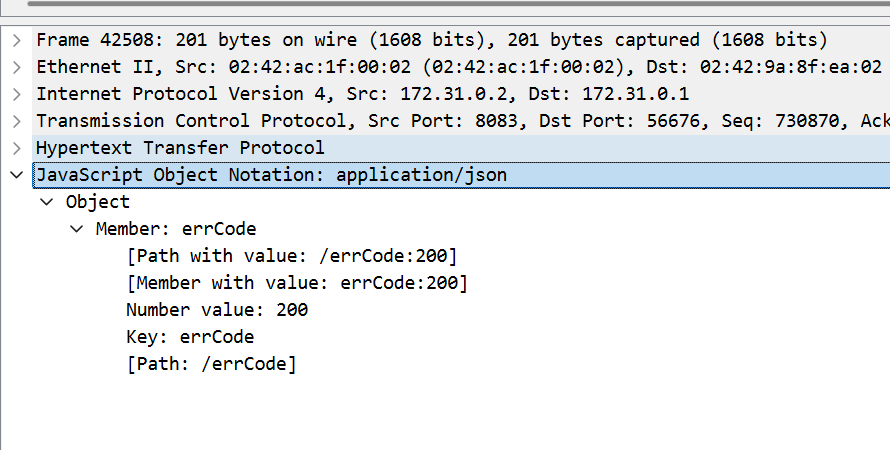Collapse JavaScript Object Notation section arrow
Viewport: 890px width, 450px height.
coord(17,175)
